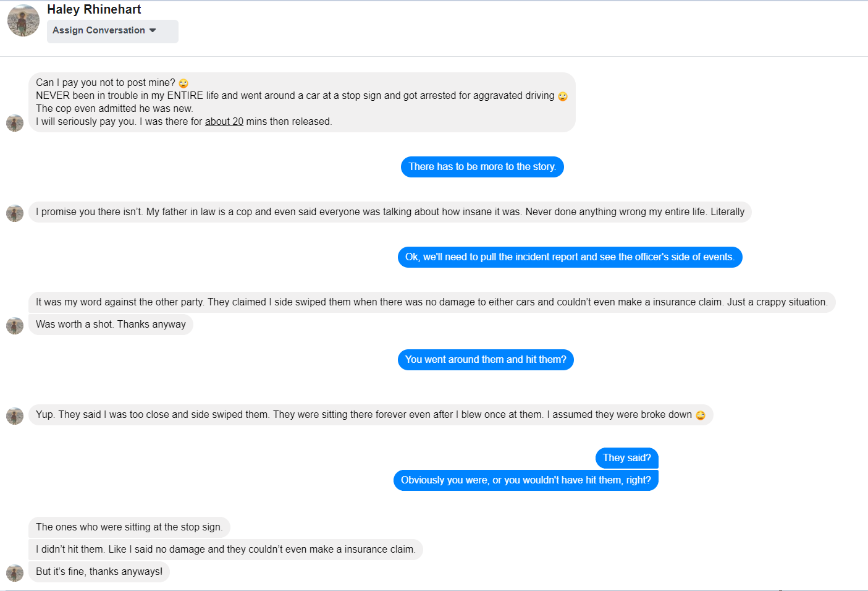Open the underlined "about 20" link
Image resolution: width=868 pixels, height=591 pixels.
pyautogui.click(x=224, y=122)
